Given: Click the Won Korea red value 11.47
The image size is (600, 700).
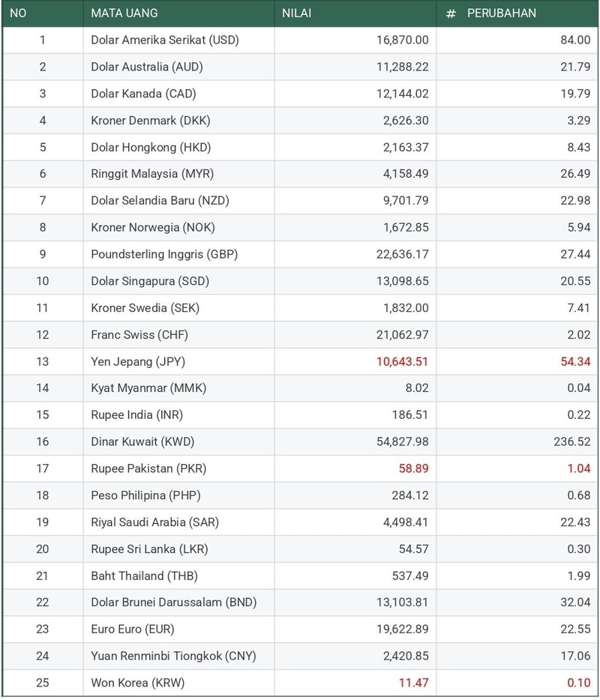Looking at the screenshot, I should click(x=415, y=683).
